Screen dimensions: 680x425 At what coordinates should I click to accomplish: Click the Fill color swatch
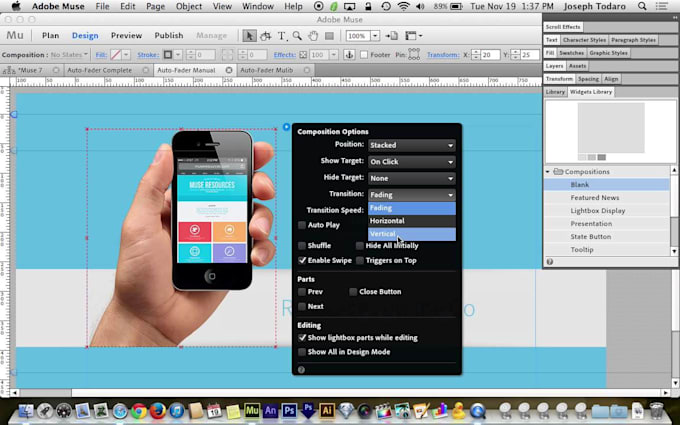[x=117, y=54]
